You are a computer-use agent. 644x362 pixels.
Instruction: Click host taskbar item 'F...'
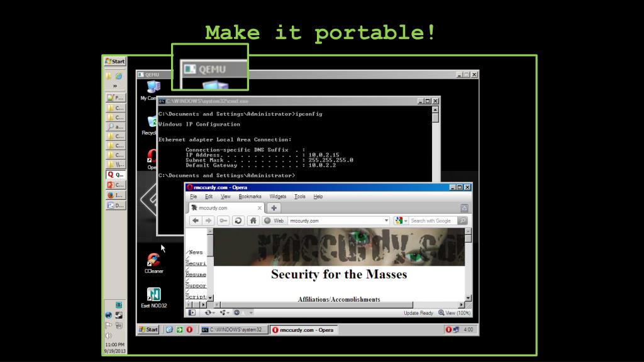(116, 97)
